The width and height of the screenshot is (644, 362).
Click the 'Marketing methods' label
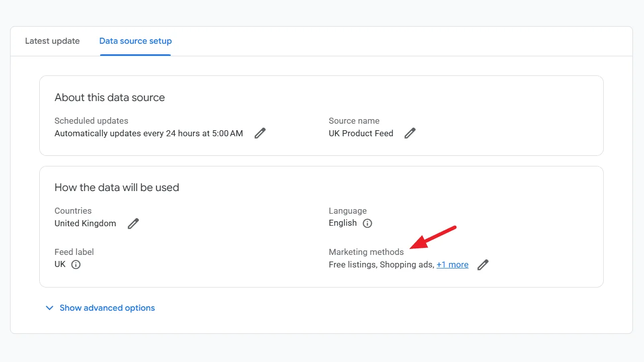point(366,252)
